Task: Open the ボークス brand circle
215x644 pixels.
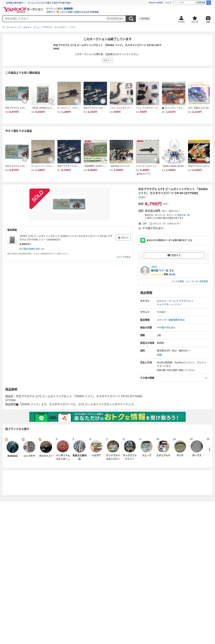Action: tap(197, 447)
